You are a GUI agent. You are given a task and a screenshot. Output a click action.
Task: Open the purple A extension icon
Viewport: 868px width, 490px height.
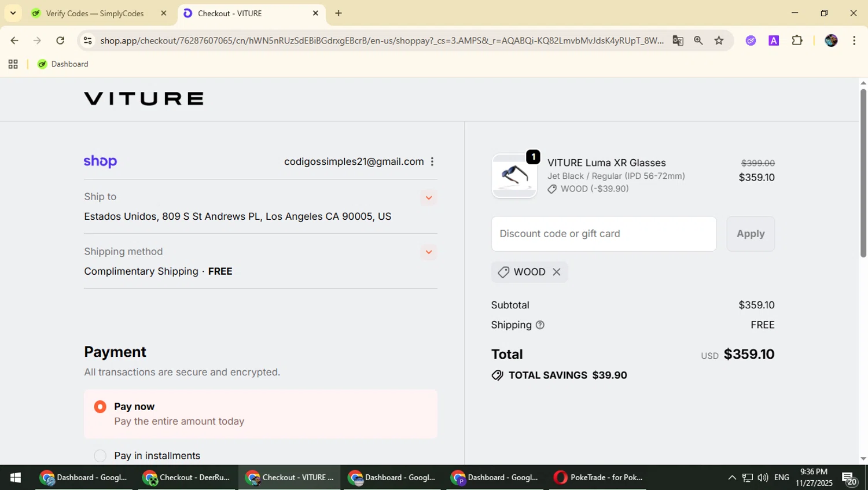tap(774, 40)
